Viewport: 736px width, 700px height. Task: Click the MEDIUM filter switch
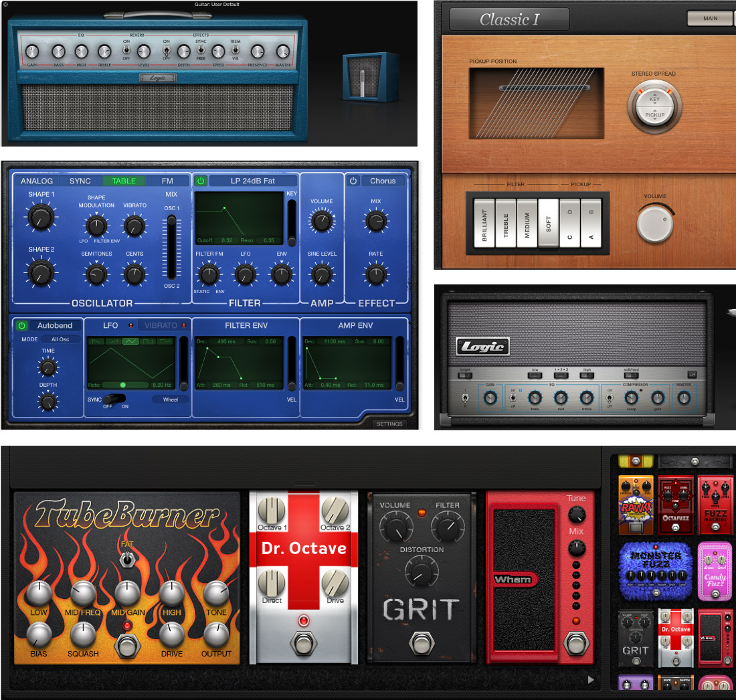pos(527,223)
